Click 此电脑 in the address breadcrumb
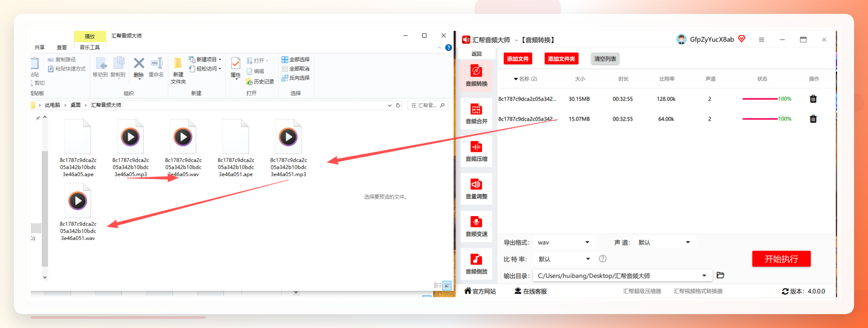This screenshot has width=868, height=328. click(52, 105)
